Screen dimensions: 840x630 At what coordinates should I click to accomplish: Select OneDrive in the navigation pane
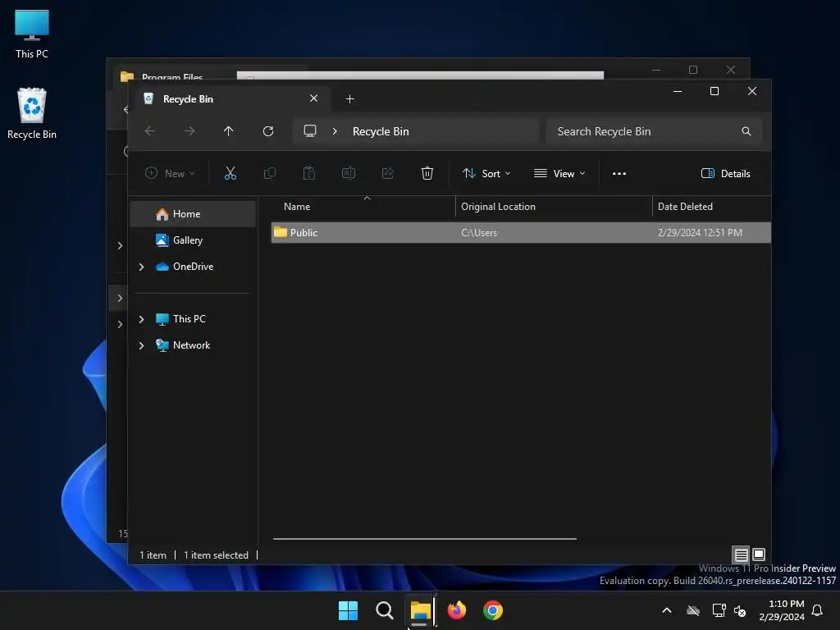193,267
